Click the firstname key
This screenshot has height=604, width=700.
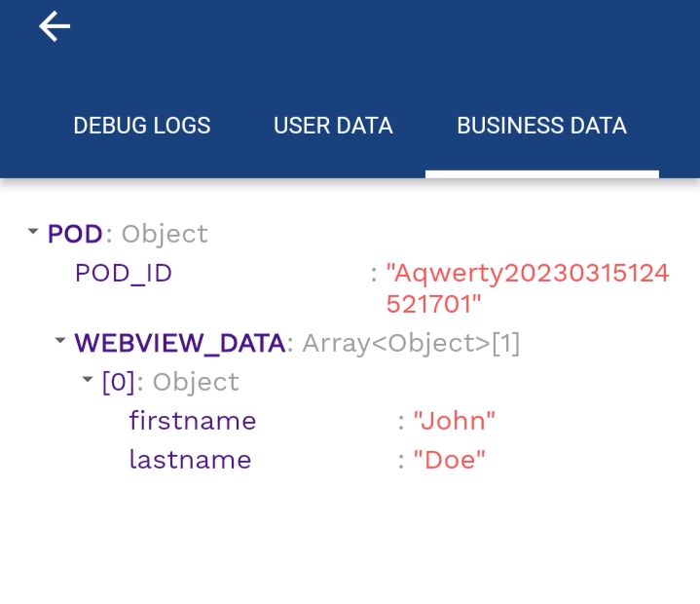click(193, 421)
